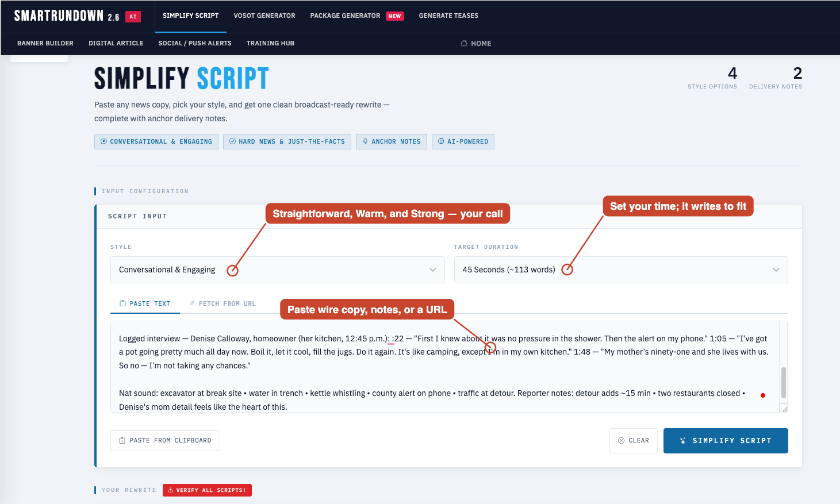
Task: Open the Target Duration dropdown
Action: tap(621, 270)
